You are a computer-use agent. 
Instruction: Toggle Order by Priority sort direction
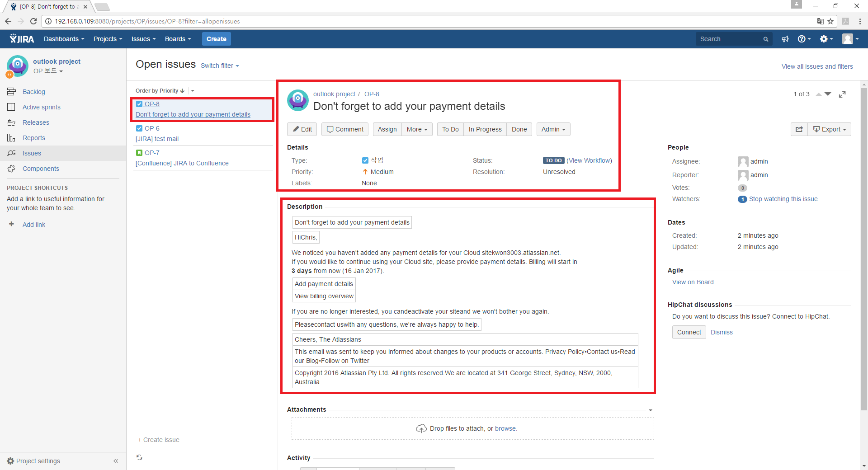point(160,91)
